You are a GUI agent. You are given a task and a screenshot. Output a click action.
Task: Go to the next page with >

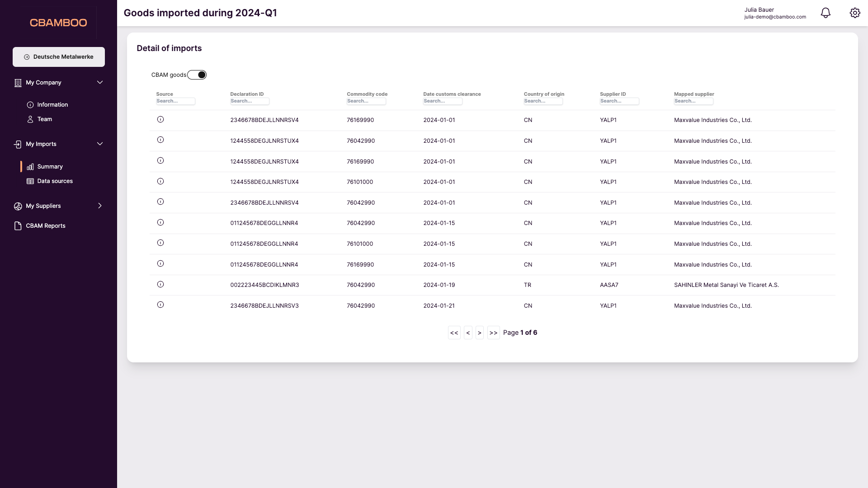[x=480, y=333]
